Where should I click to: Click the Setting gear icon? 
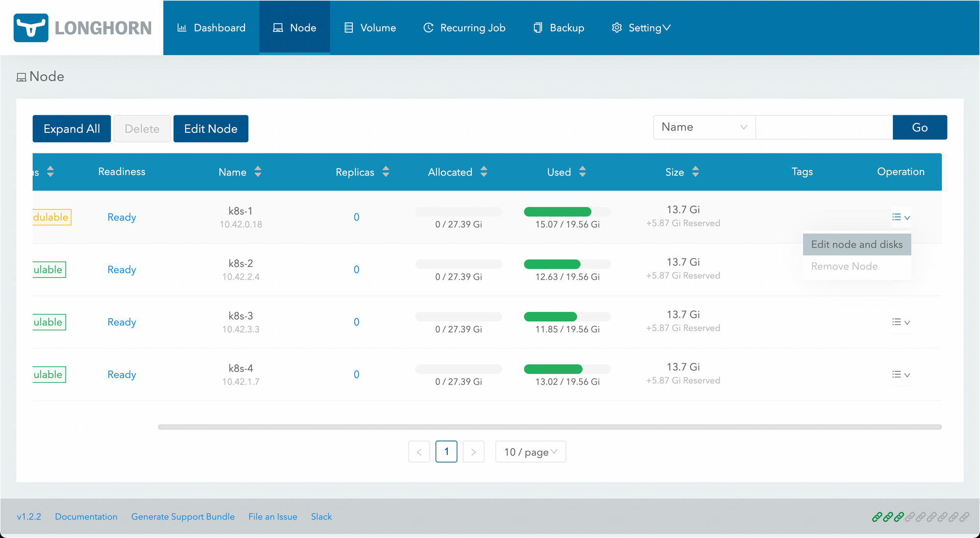(616, 28)
